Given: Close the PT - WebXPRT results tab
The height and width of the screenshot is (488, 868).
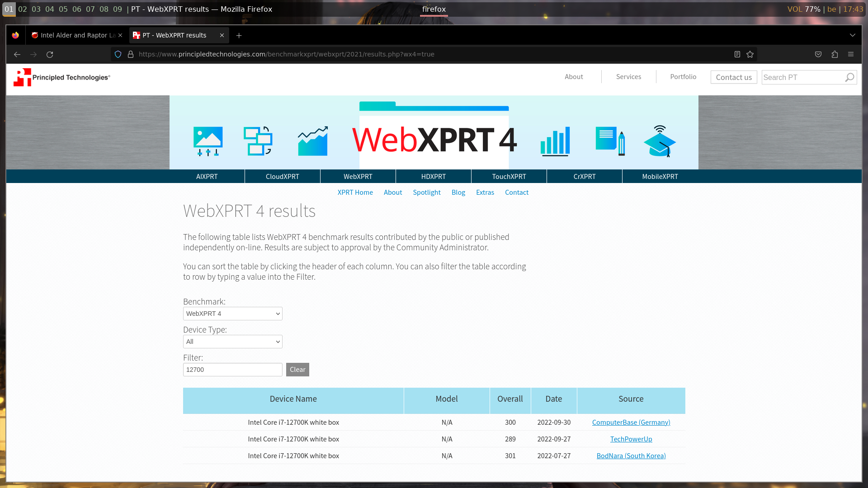Looking at the screenshot, I should coord(222,35).
